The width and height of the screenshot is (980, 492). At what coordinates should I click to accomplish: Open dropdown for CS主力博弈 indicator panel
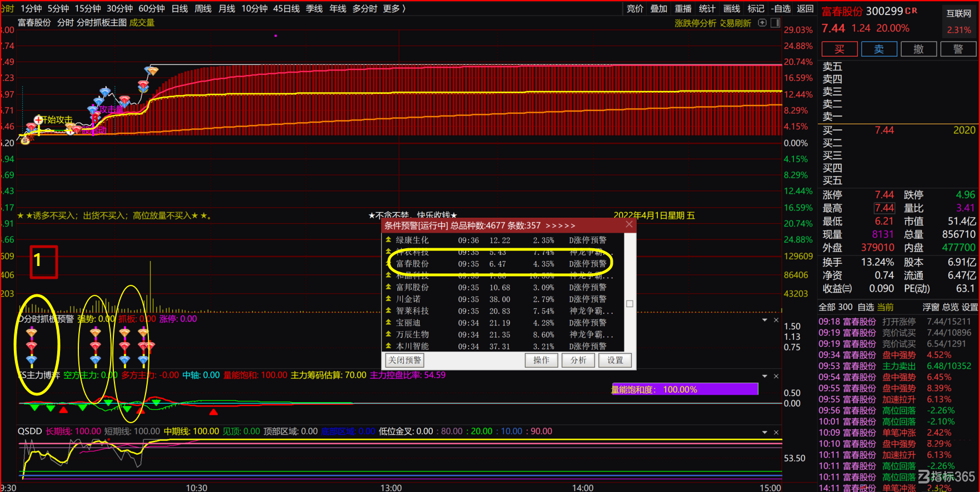click(764, 376)
